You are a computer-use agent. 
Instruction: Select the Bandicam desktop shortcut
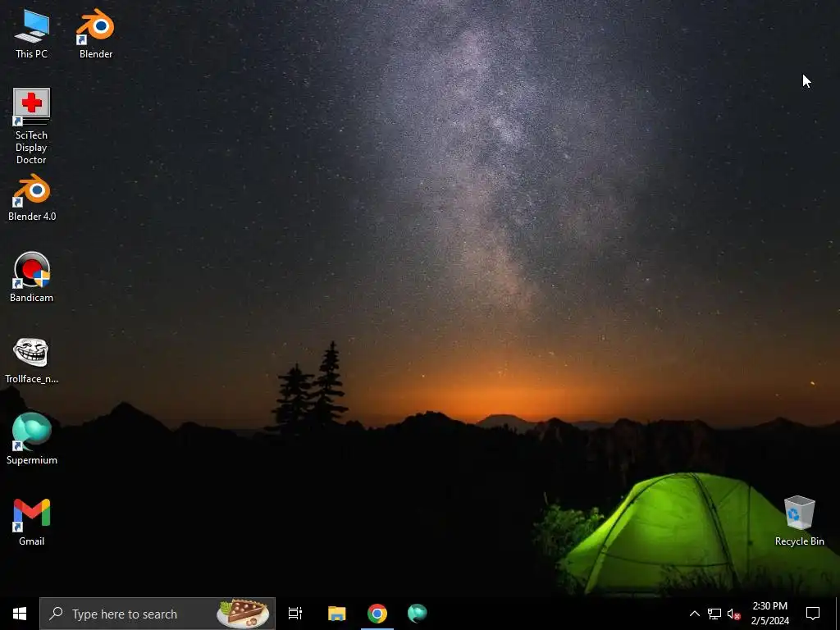tap(32, 277)
